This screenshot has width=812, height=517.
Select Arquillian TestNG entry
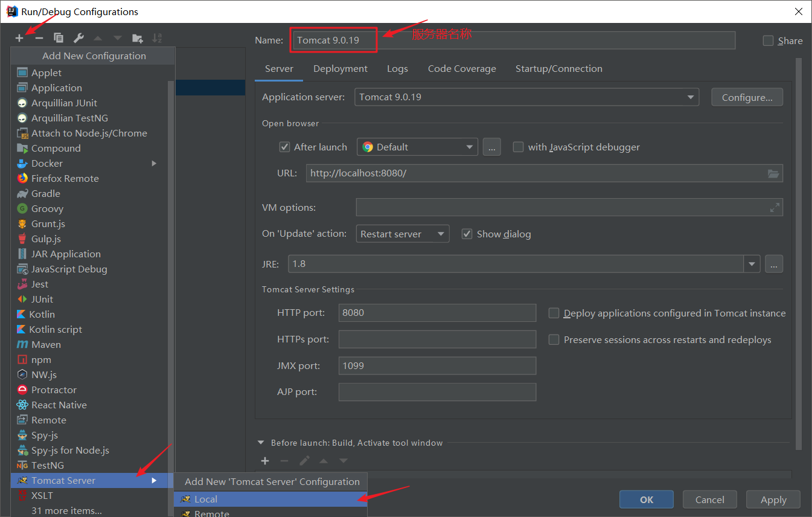tap(89, 118)
